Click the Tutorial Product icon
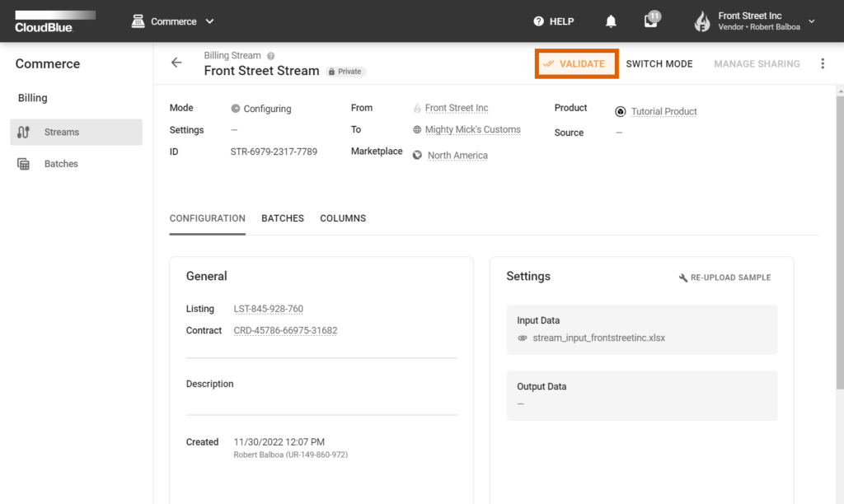Viewport: 844px width, 504px height. [620, 111]
